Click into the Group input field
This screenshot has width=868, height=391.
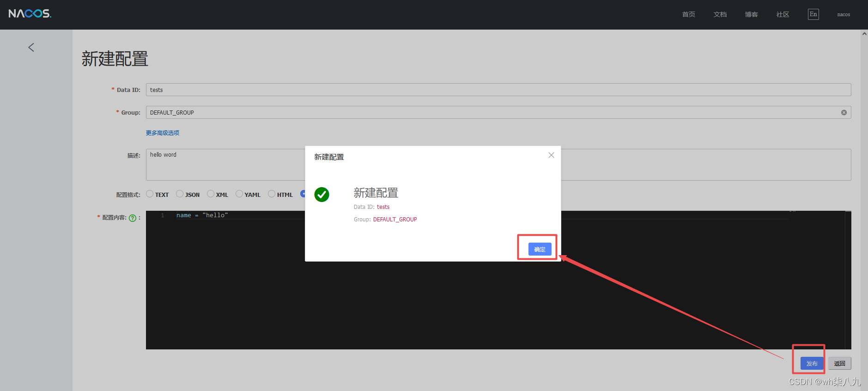point(498,112)
